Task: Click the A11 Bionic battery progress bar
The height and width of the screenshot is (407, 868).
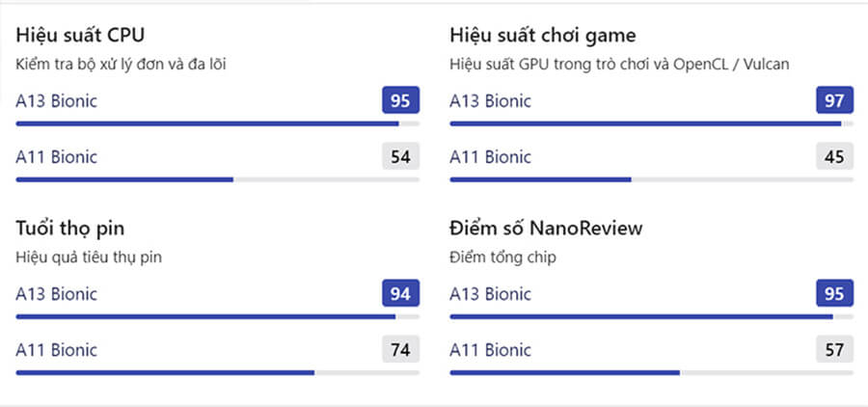Action: click(x=217, y=372)
